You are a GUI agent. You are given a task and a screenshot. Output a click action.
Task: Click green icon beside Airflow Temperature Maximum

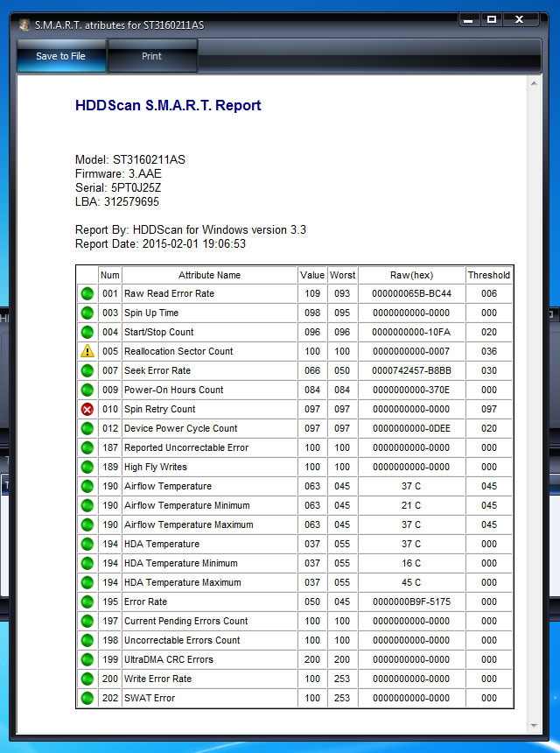pos(87,524)
